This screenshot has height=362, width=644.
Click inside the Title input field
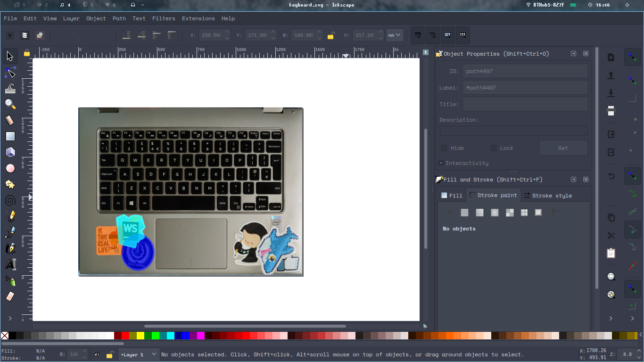pyautogui.click(x=525, y=104)
